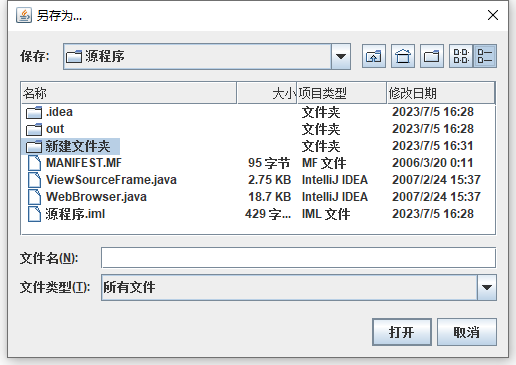This screenshot has height=365, width=516.
Task: Focus the 文件名 input field
Action: pos(298,258)
